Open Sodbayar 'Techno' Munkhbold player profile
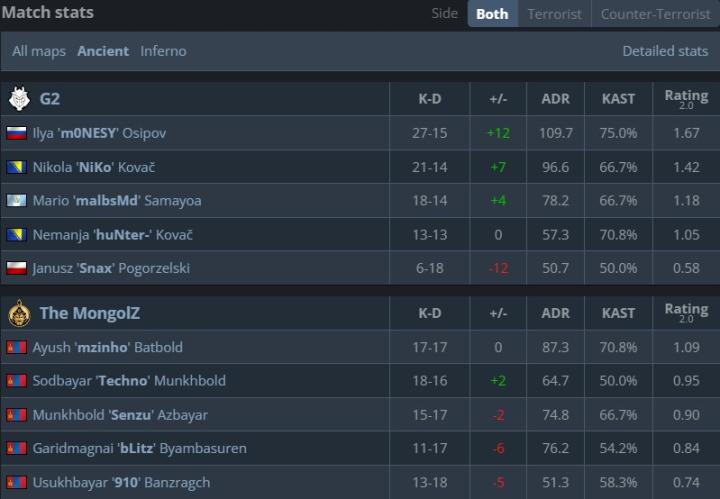The image size is (720, 499). click(129, 381)
